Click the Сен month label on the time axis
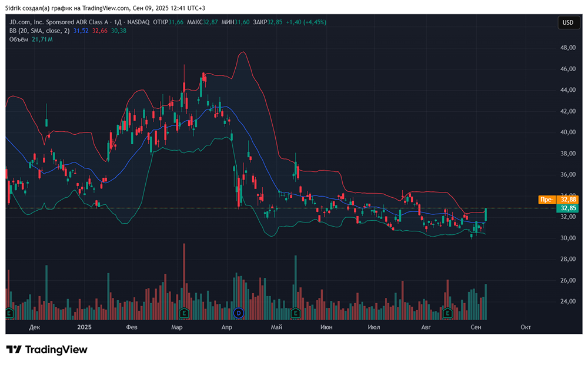 [x=477, y=327]
